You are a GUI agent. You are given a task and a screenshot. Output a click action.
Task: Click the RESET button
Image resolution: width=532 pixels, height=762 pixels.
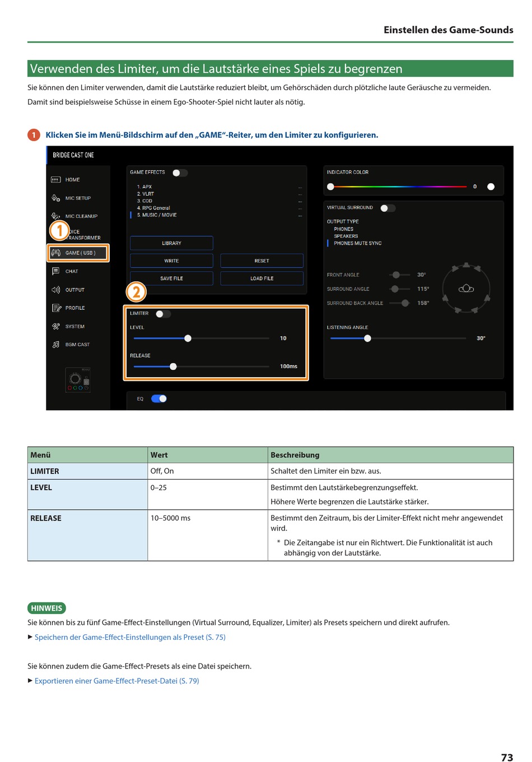pyautogui.click(x=262, y=261)
